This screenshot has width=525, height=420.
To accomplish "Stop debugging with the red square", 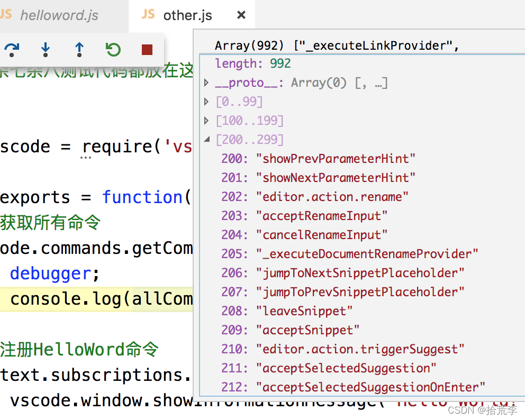I will pyautogui.click(x=147, y=50).
